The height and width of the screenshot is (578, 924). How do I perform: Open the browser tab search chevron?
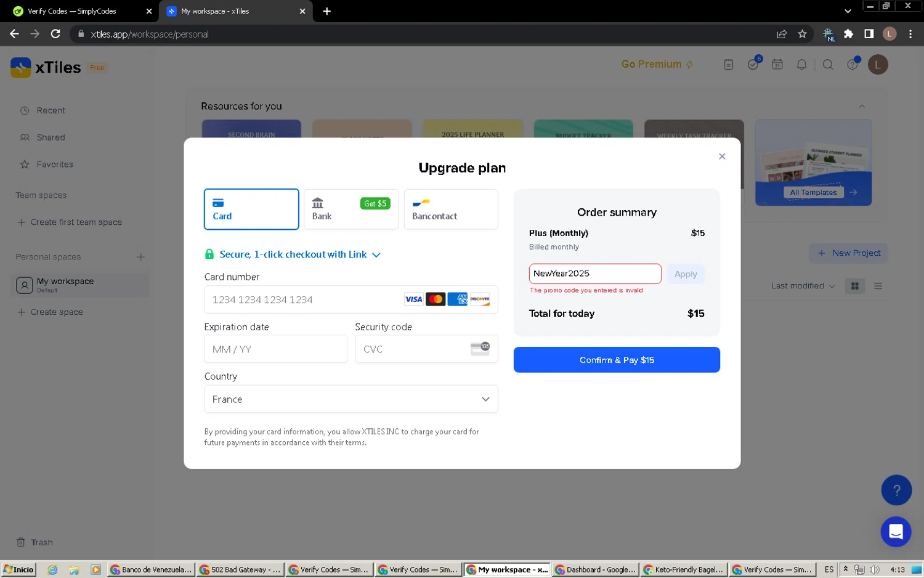(x=848, y=11)
